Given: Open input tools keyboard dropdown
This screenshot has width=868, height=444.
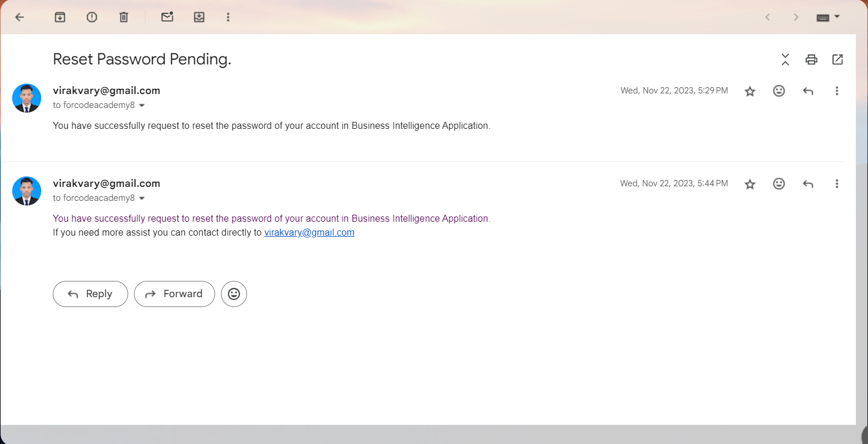Looking at the screenshot, I should coord(828,17).
